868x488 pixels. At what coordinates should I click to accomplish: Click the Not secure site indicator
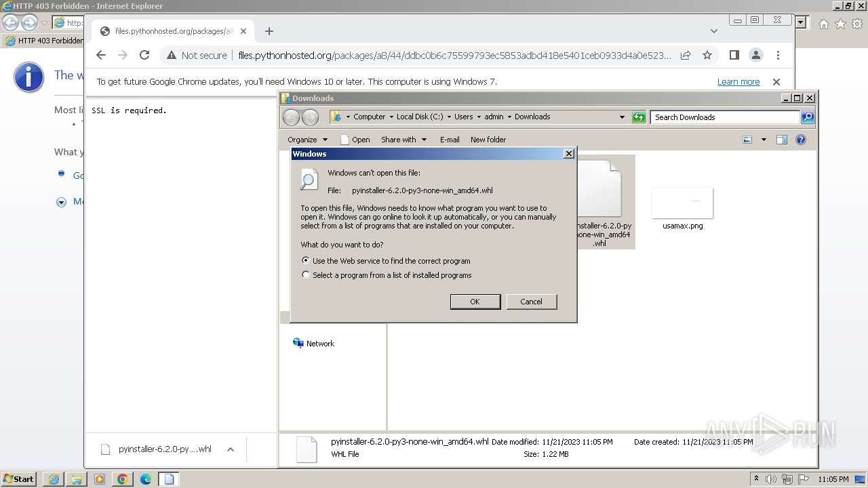(197, 56)
